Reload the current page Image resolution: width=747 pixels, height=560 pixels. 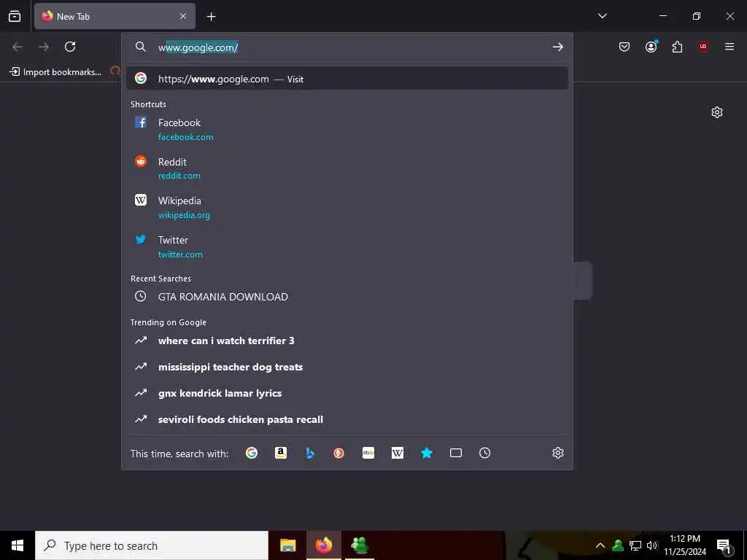point(70,47)
